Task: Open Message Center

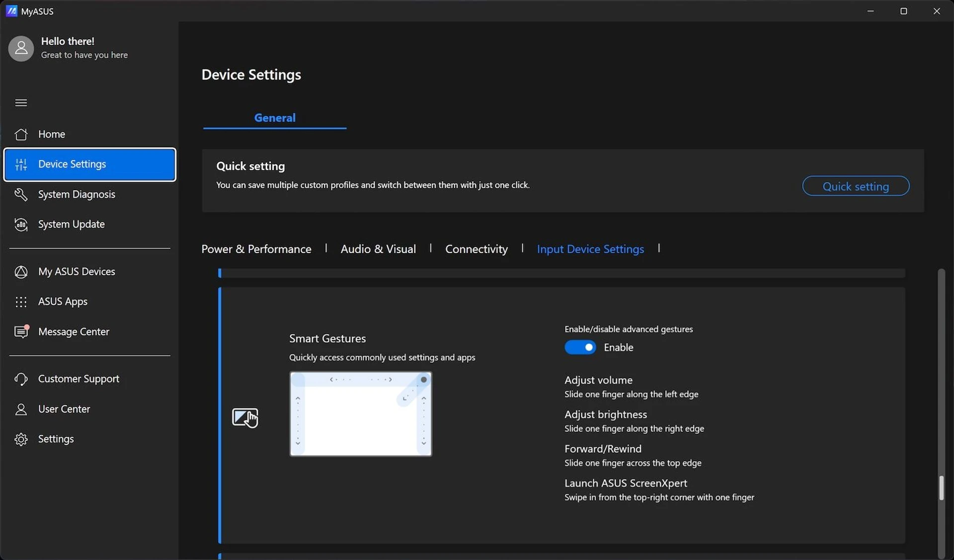Action: click(89, 331)
